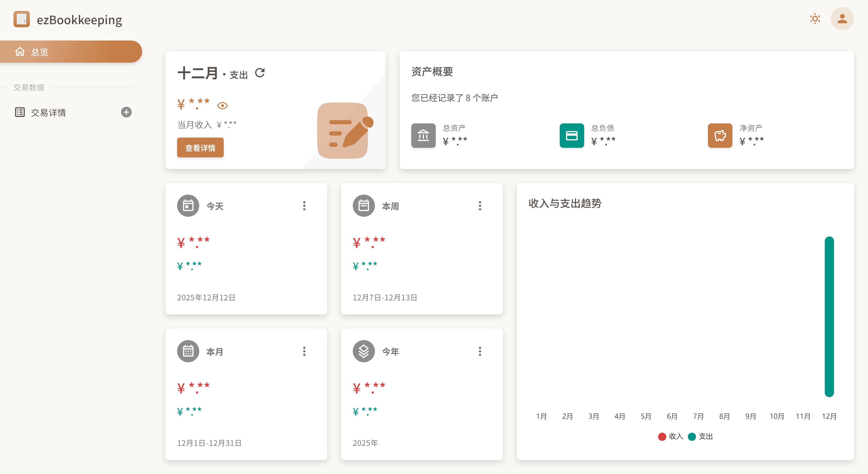Screen dimensions: 868x474
Task: Click the 查看详情 button
Action: (x=200, y=147)
